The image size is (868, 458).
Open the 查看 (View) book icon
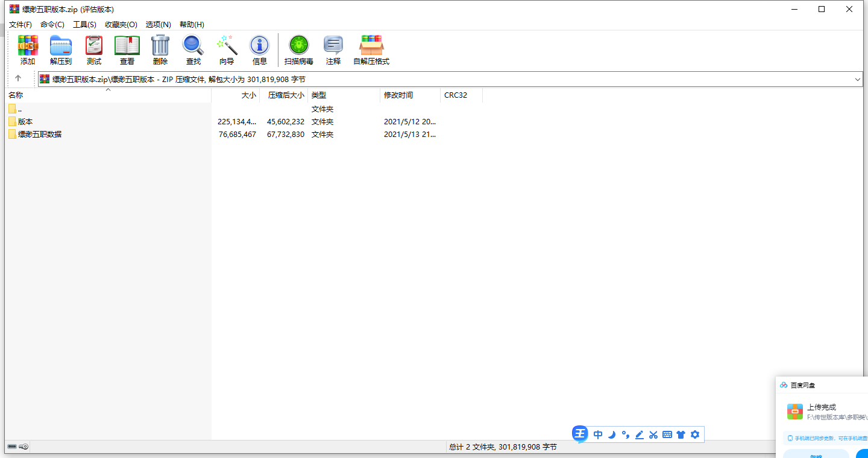tap(127, 49)
